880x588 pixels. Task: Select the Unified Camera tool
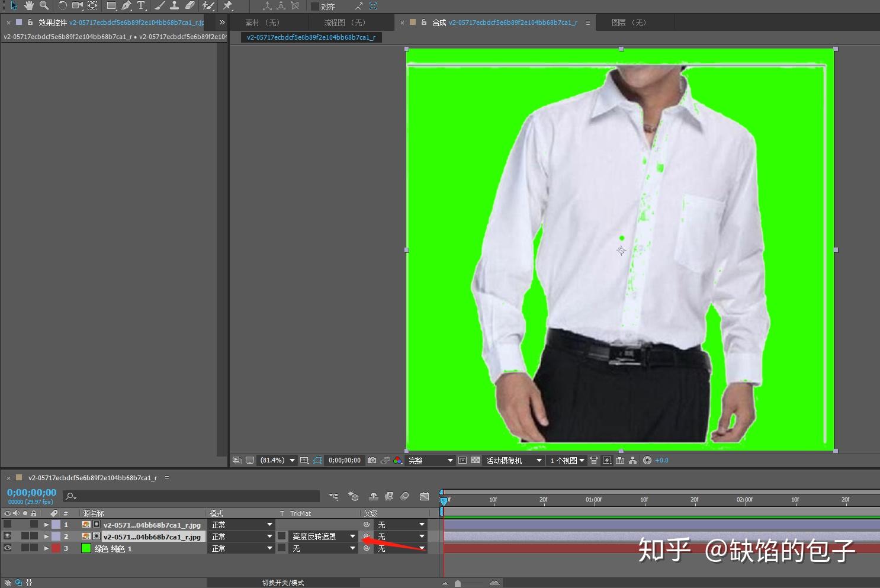[x=78, y=6]
